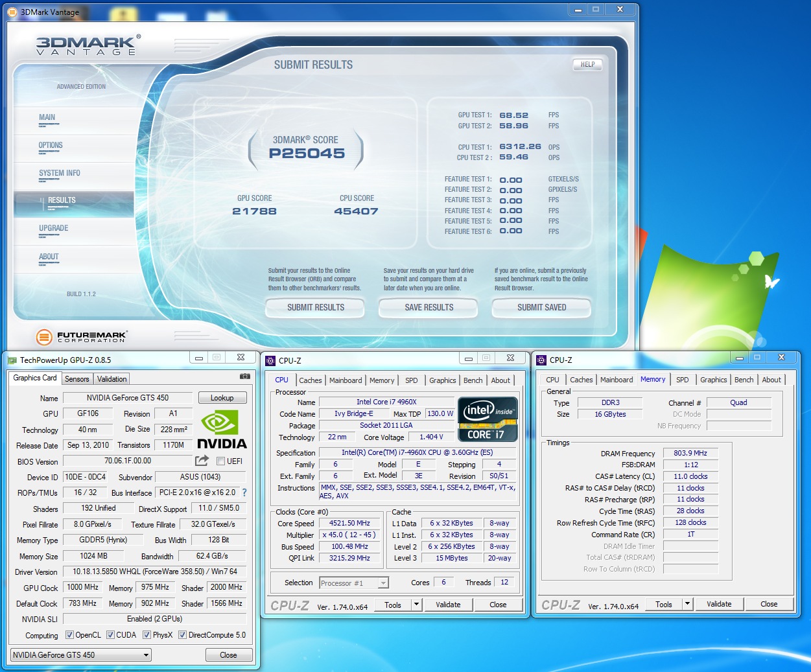Click the P25045 3DMark score

coord(307,154)
